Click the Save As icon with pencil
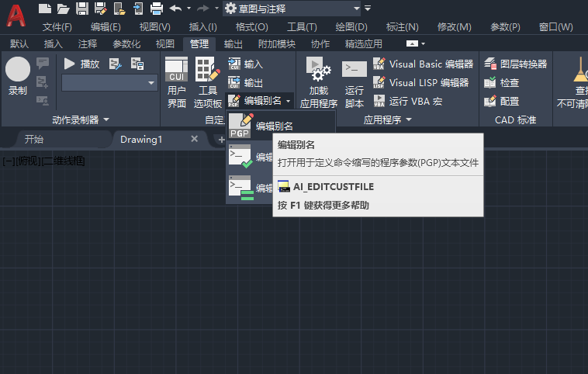This screenshot has width=588, height=374. point(101,9)
